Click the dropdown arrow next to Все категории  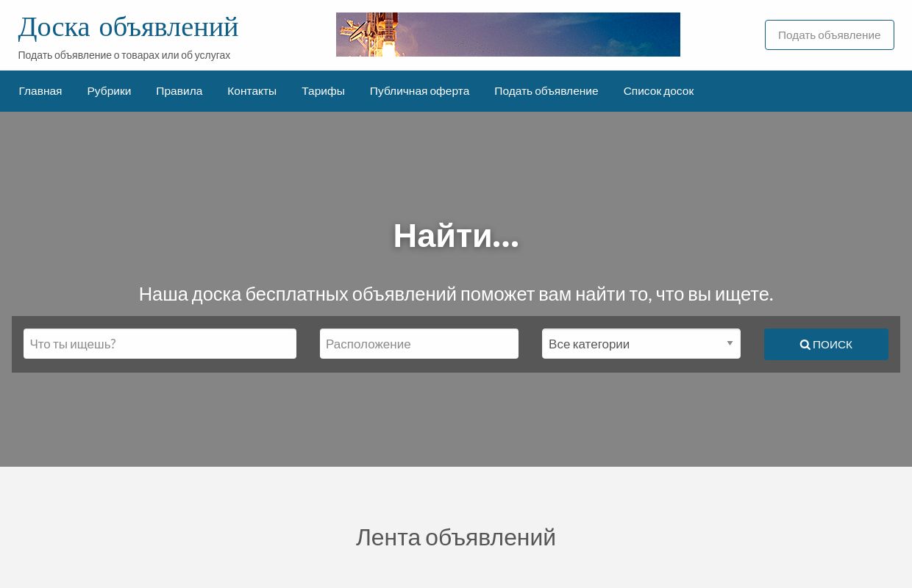730,343
